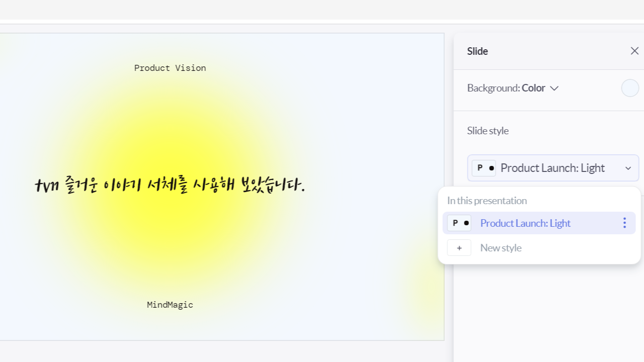Click the In this presentation header
The width and height of the screenshot is (644, 362).
pyautogui.click(x=487, y=201)
